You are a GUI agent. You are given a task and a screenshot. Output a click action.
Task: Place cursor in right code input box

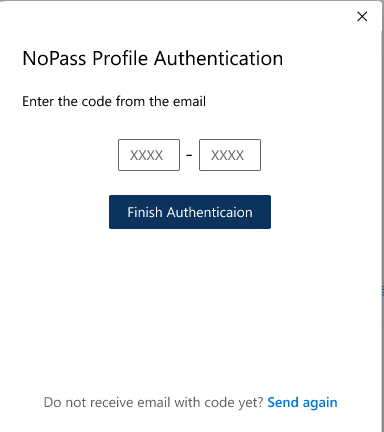click(x=230, y=155)
